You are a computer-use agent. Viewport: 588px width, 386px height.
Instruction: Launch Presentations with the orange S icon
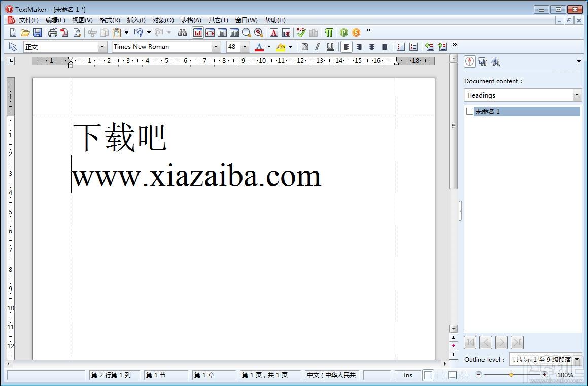356,33
